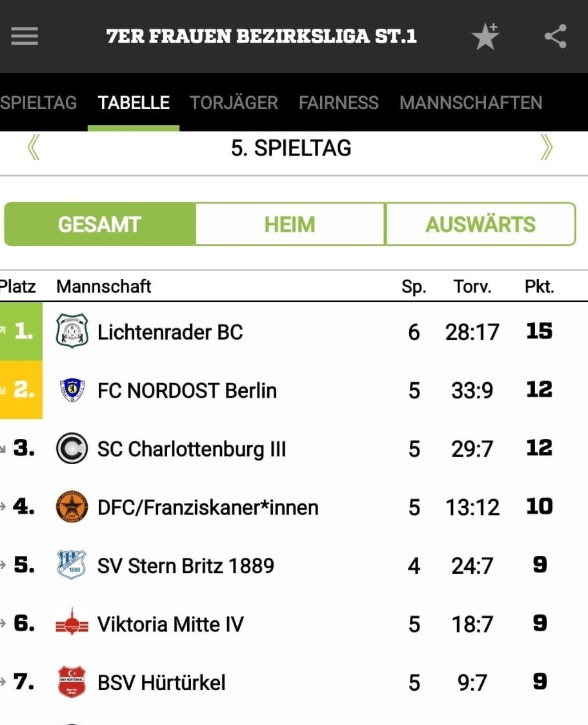The width and height of the screenshot is (588, 725).
Task: Add league to favorites with star icon
Action: point(485,36)
